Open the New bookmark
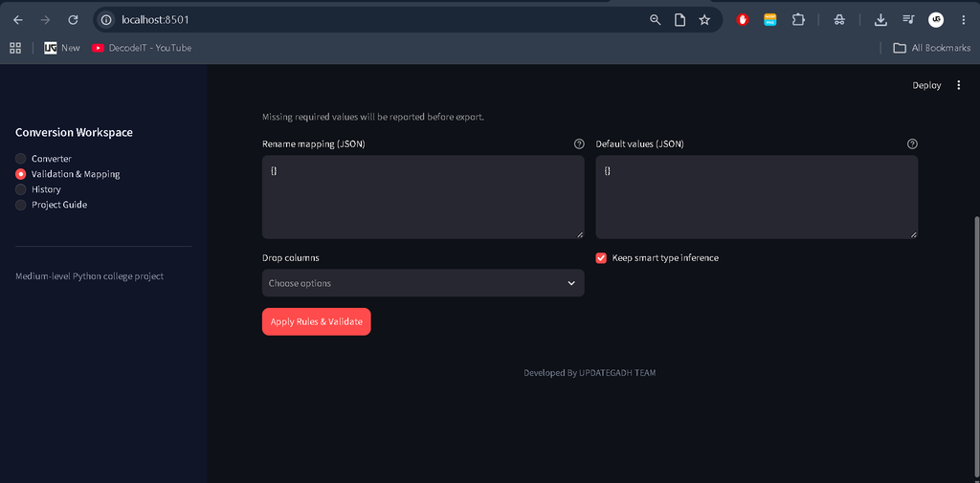 (x=62, y=48)
